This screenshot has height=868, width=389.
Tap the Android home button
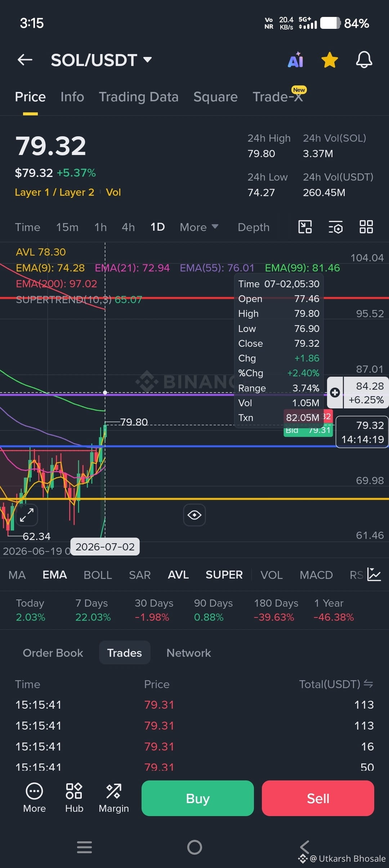[194, 847]
